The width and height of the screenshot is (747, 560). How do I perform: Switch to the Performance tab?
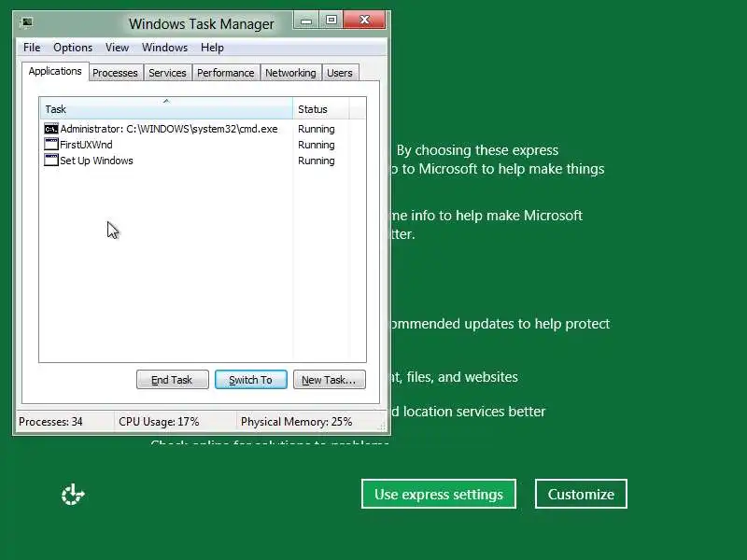pos(226,73)
